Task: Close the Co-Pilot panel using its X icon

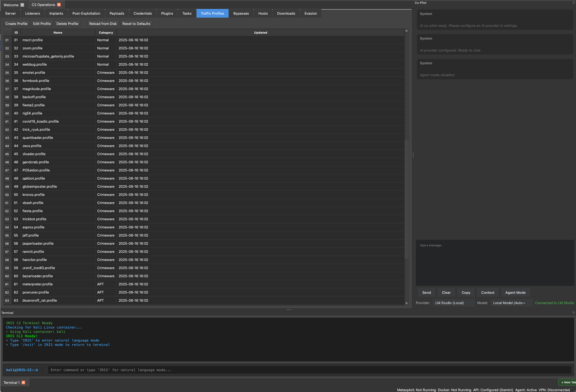Action: point(574,2)
